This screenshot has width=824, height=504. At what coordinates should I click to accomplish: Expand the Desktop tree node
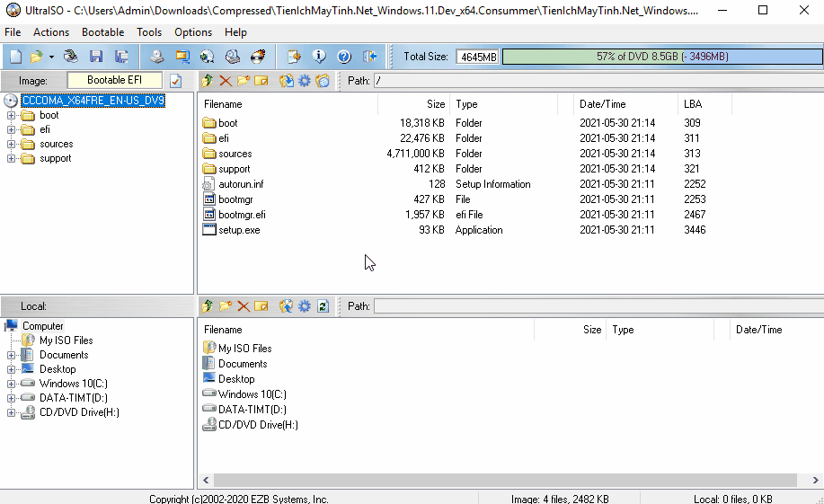(11, 369)
